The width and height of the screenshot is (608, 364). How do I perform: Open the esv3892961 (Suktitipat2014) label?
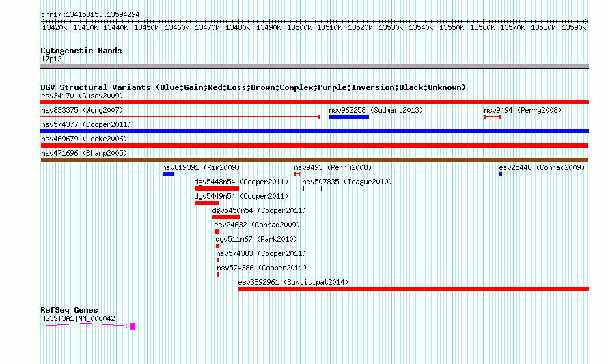(x=293, y=282)
